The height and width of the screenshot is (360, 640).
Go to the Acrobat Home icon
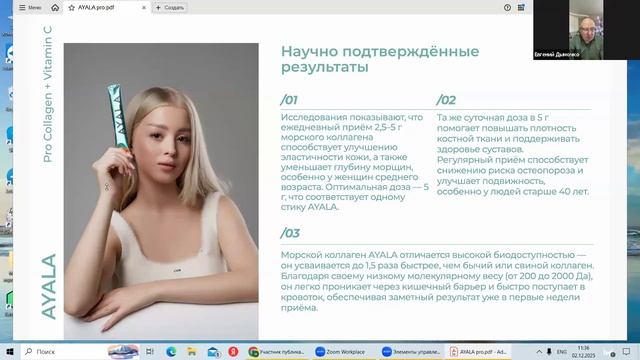coord(55,7)
